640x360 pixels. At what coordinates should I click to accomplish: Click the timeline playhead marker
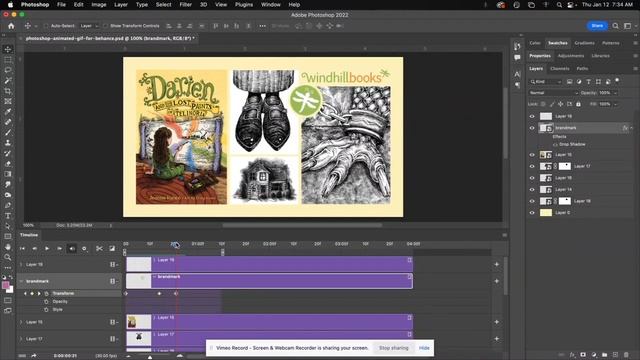[176, 244]
